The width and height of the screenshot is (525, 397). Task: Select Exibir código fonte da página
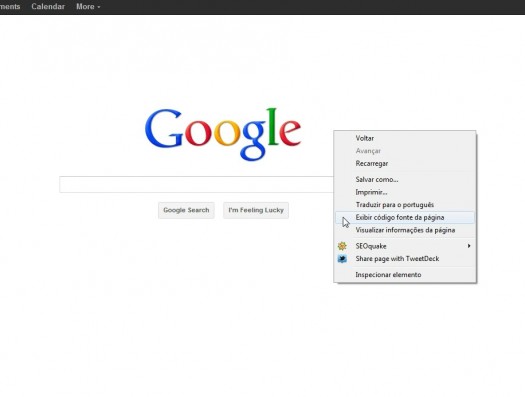(405, 218)
